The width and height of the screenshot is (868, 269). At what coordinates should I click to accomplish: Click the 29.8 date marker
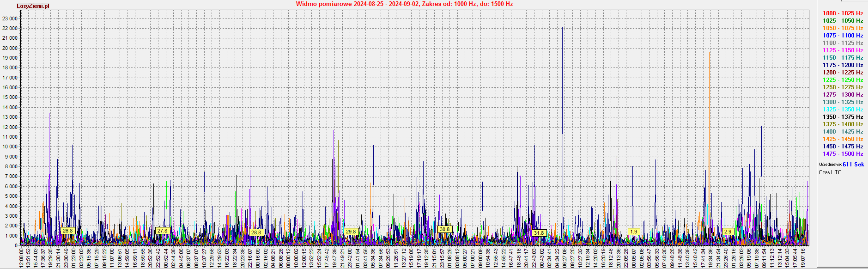tap(351, 232)
